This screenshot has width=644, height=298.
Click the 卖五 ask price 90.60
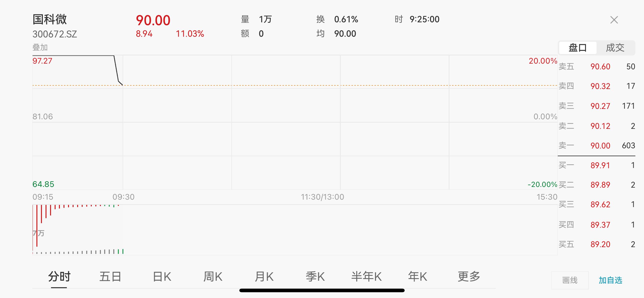(600, 67)
